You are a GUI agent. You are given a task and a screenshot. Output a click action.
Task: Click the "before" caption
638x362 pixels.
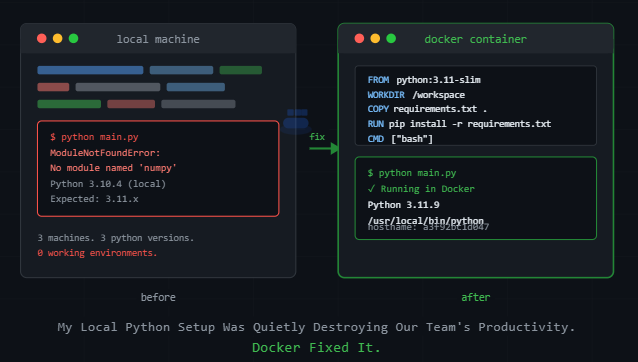pos(158,297)
